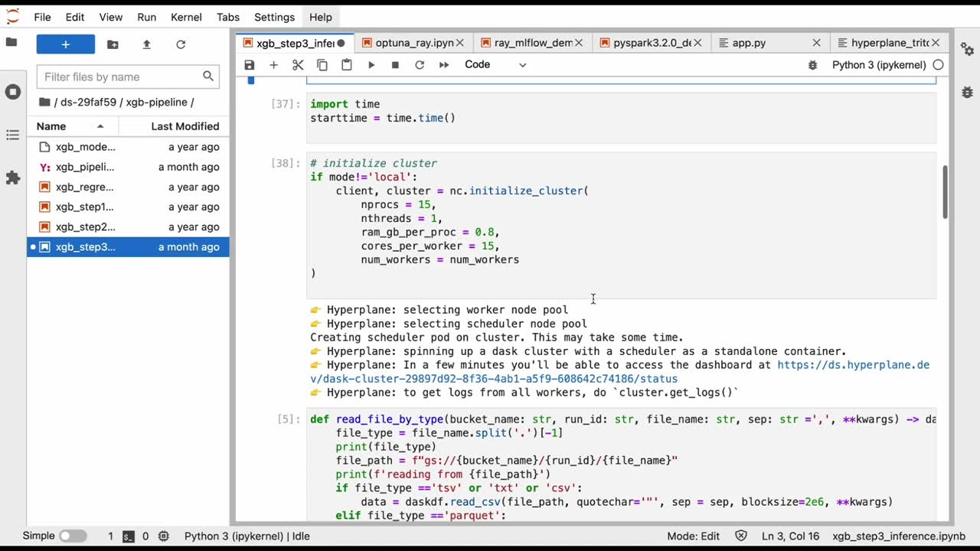980x551 pixels.
Task: Interrupt the kernel with stop icon
Action: 395,65
